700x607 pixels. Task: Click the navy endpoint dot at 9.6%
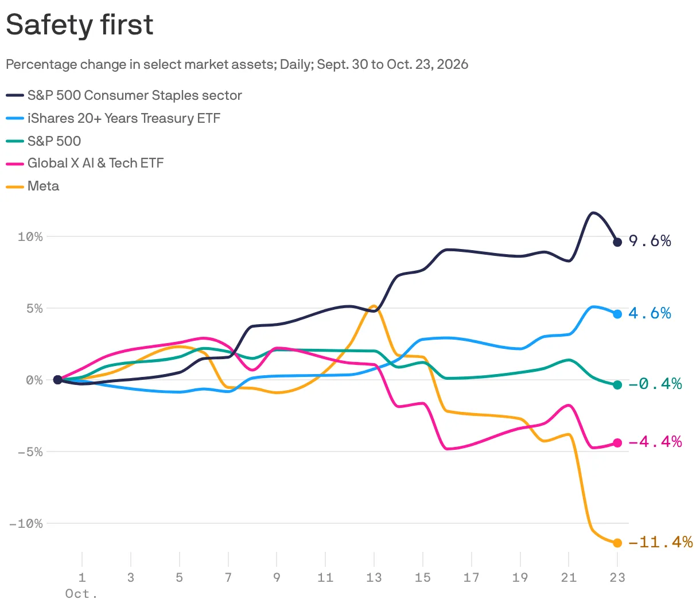(617, 242)
